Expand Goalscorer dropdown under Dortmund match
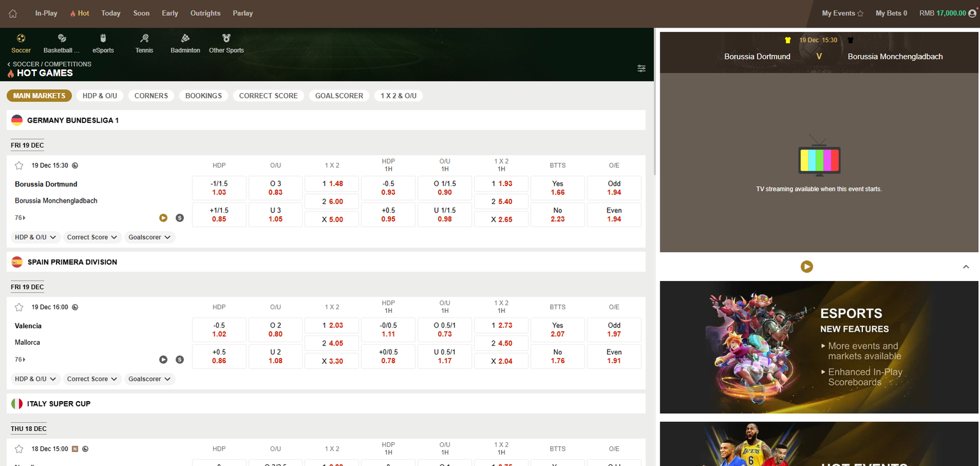 (x=149, y=237)
